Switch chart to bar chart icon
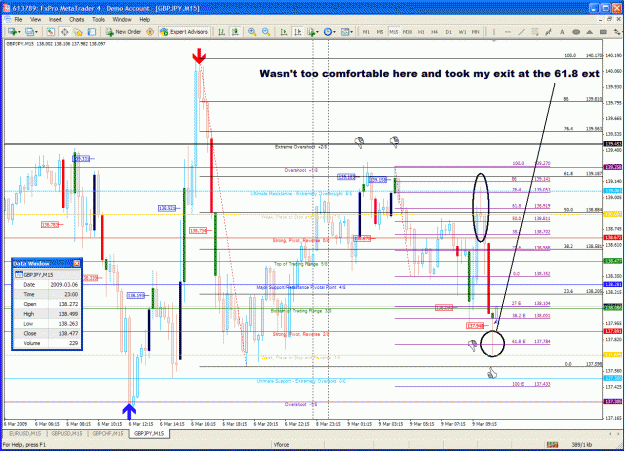 point(221,32)
